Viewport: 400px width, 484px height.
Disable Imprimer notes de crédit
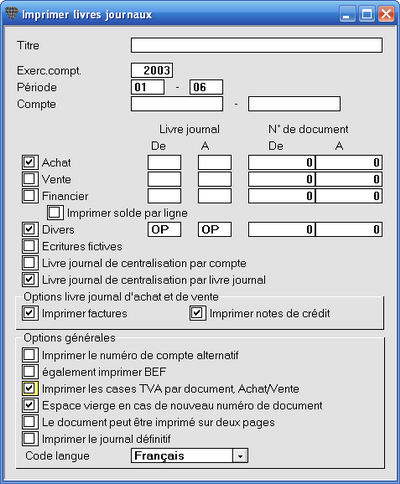pos(197,313)
